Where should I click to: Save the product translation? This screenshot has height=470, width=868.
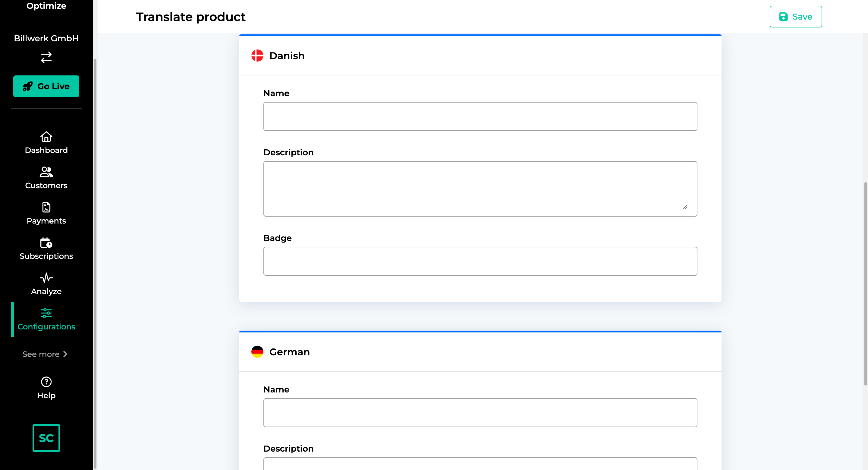pos(796,17)
